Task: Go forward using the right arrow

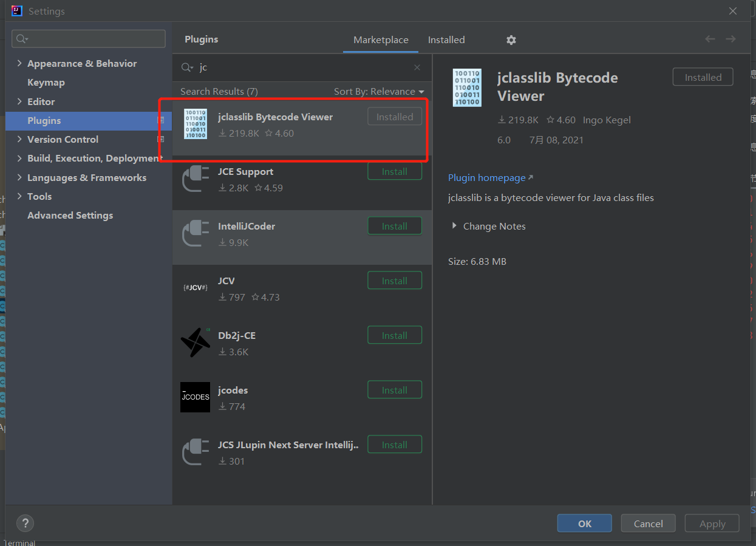Action: (x=730, y=39)
